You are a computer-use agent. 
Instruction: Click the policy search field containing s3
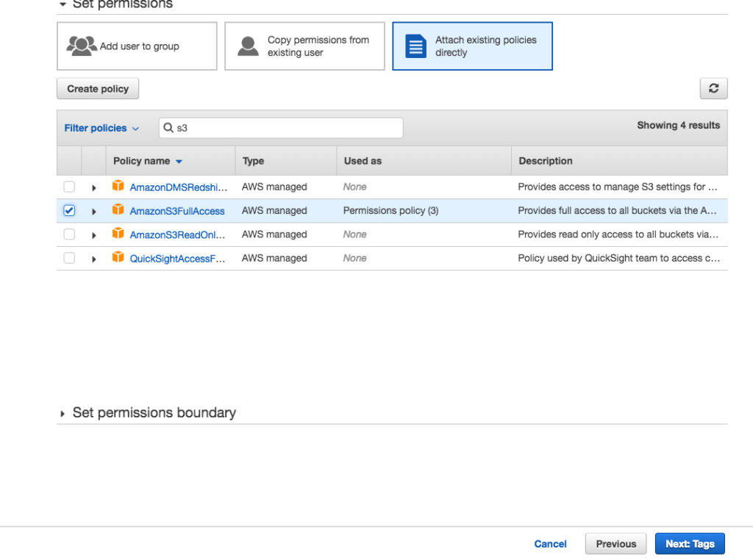coord(281,128)
